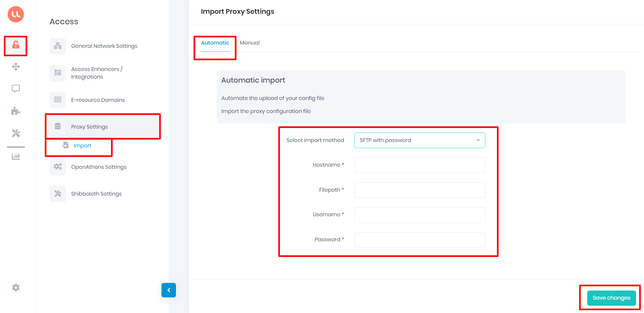
Task: Open E-resource Domains
Action: (x=98, y=100)
